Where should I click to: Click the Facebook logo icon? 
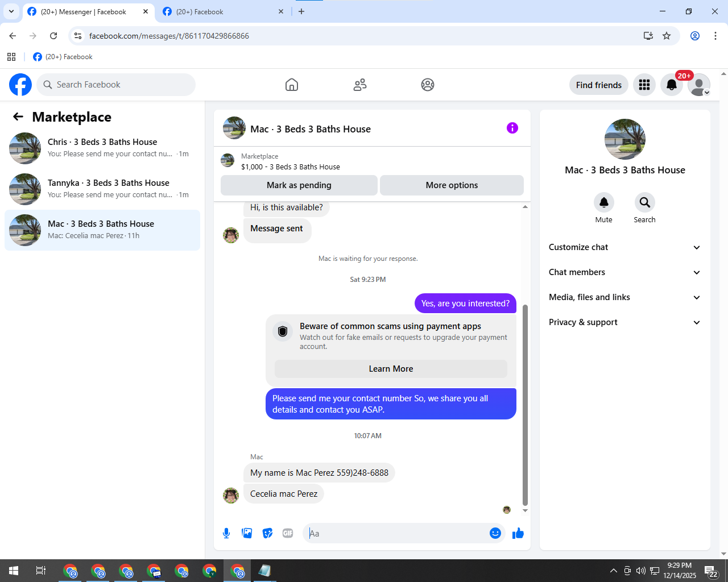(x=20, y=85)
